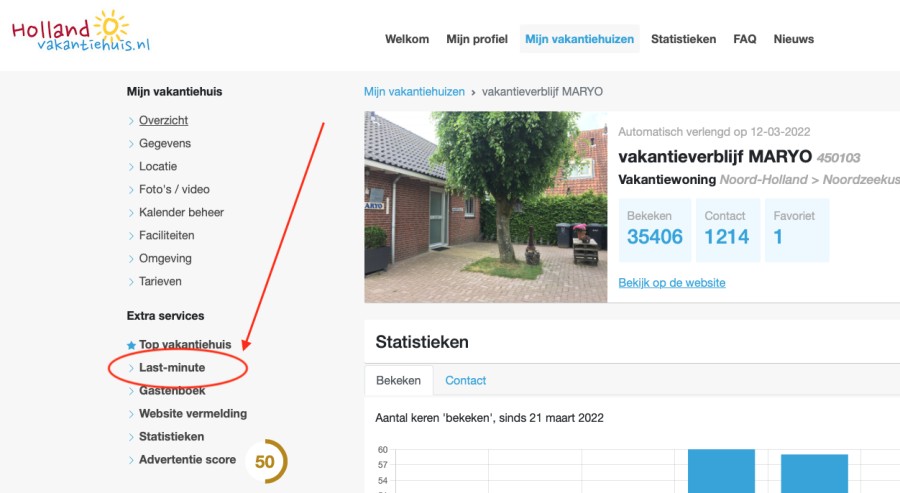Open Last-minute in Extra services
This screenshot has height=493, width=900.
pyautogui.click(x=172, y=368)
